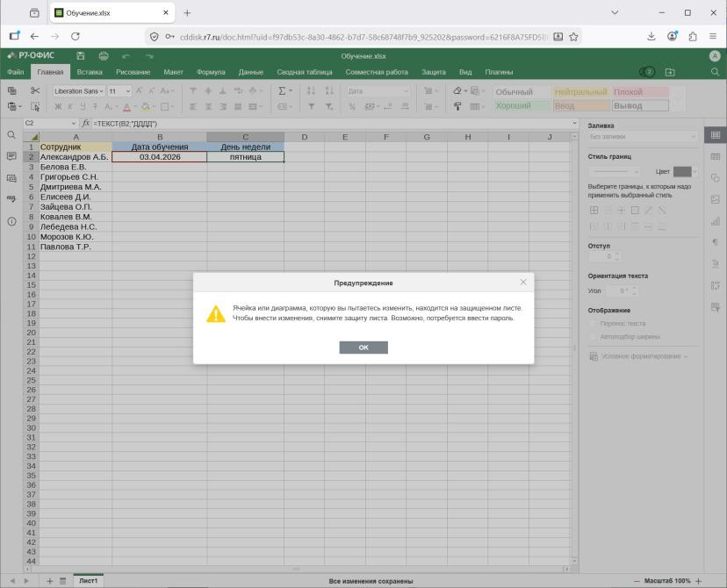This screenshot has width=727, height=588.
Task: Click the font color A icon
Action: [127, 107]
